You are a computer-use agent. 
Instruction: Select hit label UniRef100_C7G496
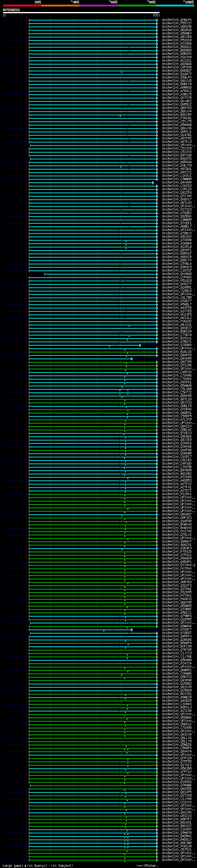(x=177, y=375)
